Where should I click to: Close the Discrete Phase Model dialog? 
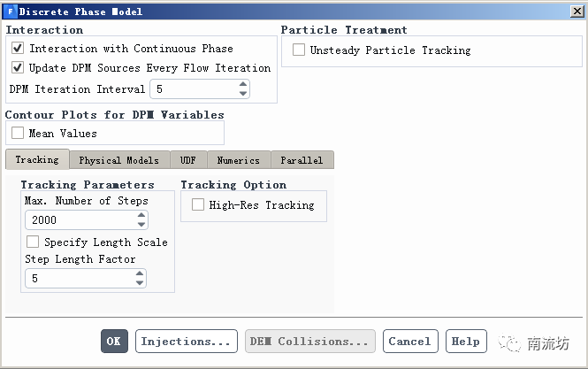click(576, 12)
